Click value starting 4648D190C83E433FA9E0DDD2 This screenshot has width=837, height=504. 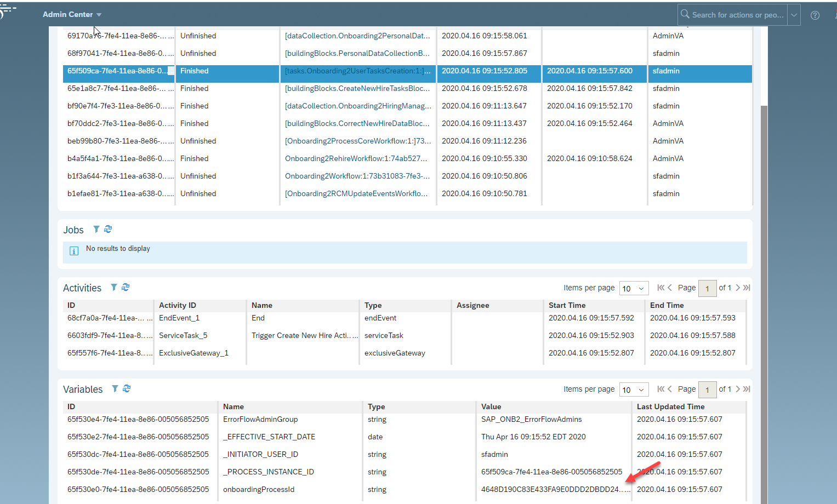pyautogui.click(x=555, y=489)
